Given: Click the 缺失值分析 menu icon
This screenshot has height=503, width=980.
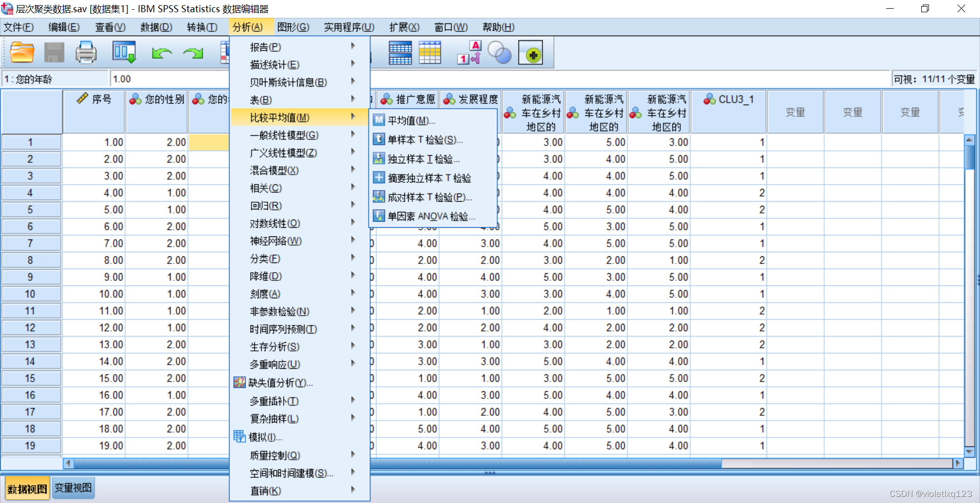Looking at the screenshot, I should [239, 382].
